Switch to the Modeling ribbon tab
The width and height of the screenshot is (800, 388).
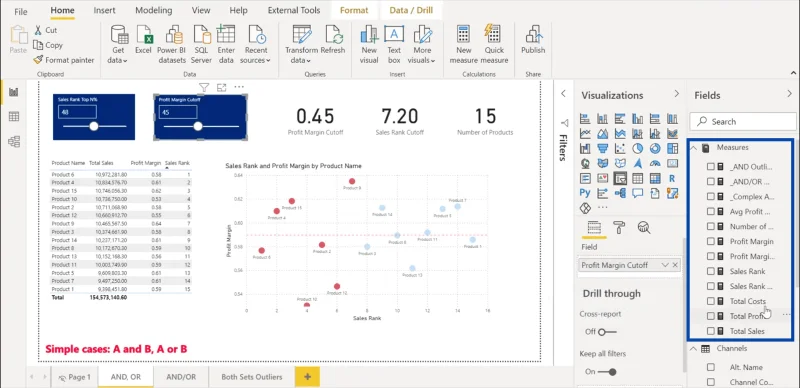tap(154, 10)
